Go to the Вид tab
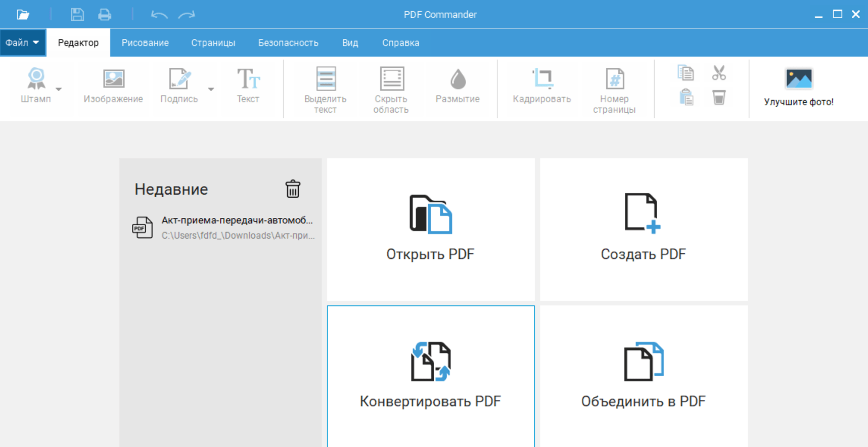Viewport: 868px width, 447px height. coord(350,42)
